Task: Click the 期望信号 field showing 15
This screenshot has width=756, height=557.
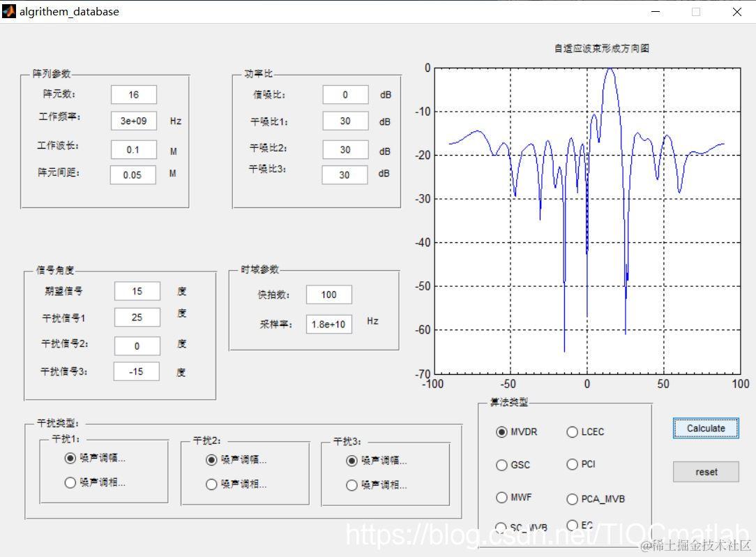Action: click(x=137, y=291)
